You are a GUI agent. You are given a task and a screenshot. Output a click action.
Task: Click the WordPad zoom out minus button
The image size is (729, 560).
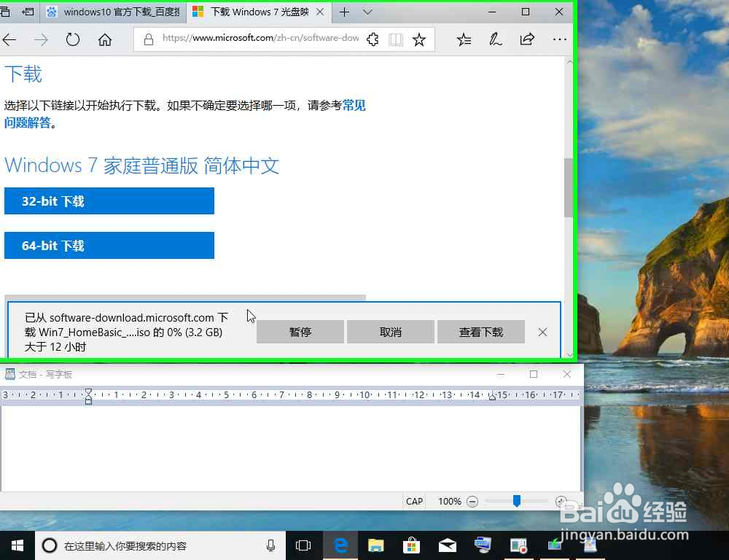pyautogui.click(x=472, y=502)
